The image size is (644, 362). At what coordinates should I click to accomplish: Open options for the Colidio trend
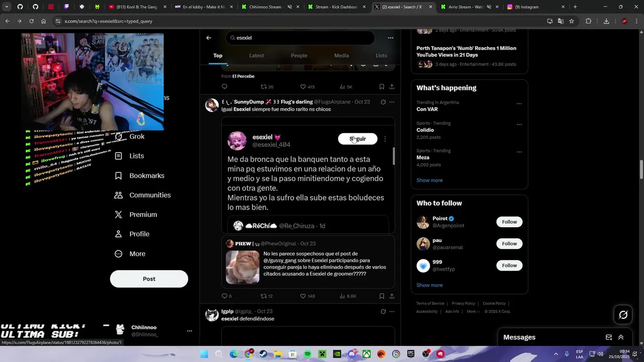[x=519, y=125]
